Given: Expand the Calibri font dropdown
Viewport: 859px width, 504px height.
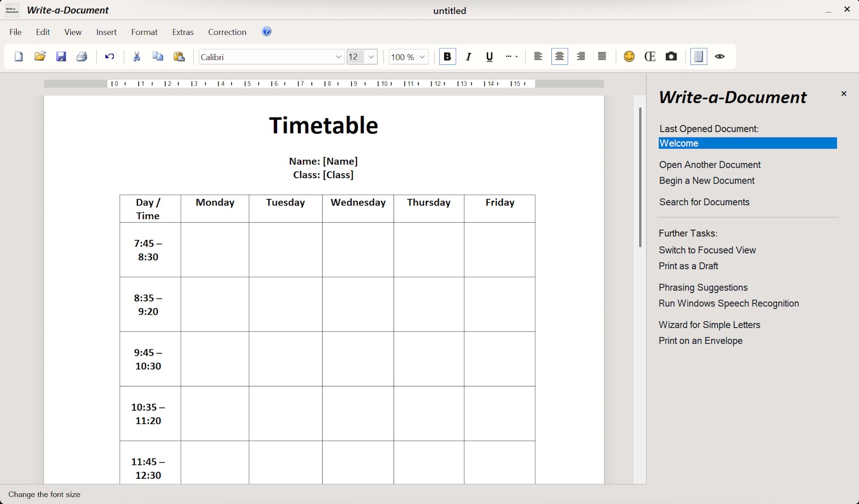Looking at the screenshot, I should click(338, 57).
